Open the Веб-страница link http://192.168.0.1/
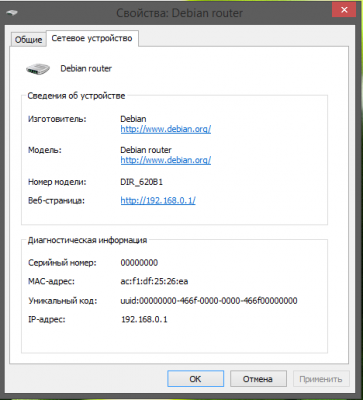 click(x=158, y=200)
